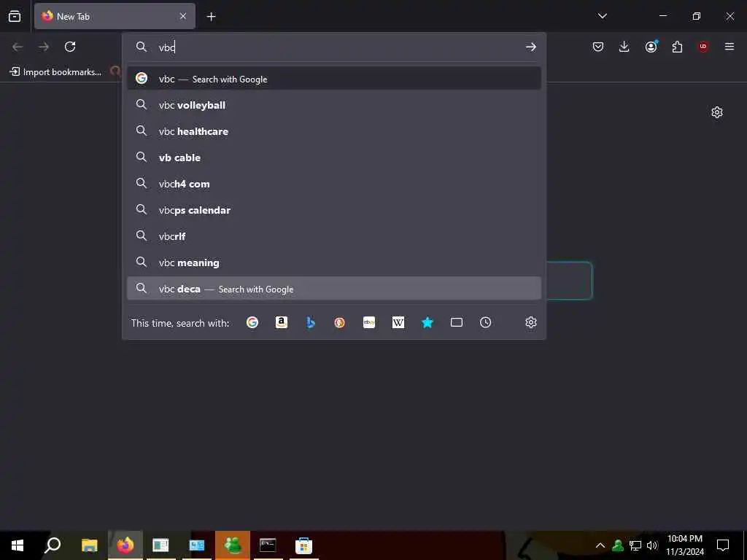Click the go arrow in address bar
Image resolution: width=747 pixels, height=560 pixels.
click(531, 47)
